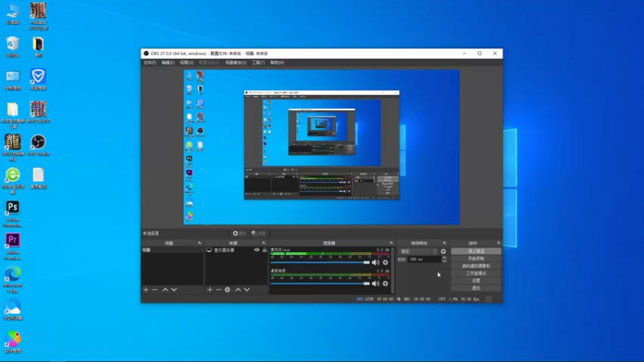Click the 停止推流 Stop Streaming button

(476, 251)
